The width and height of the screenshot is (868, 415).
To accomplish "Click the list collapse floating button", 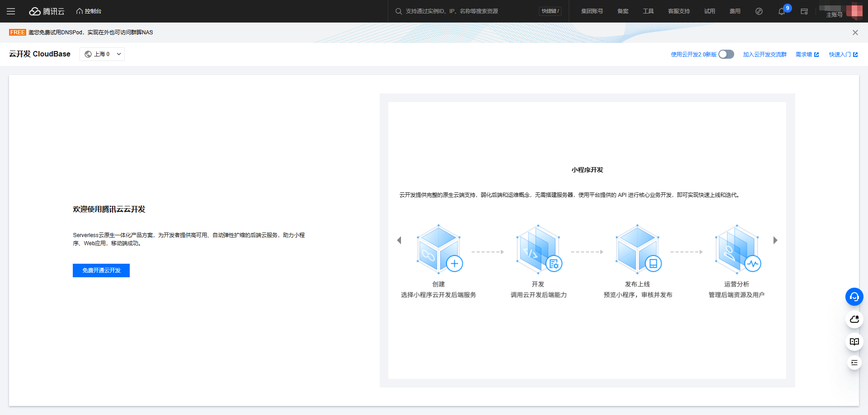I will coord(854,363).
